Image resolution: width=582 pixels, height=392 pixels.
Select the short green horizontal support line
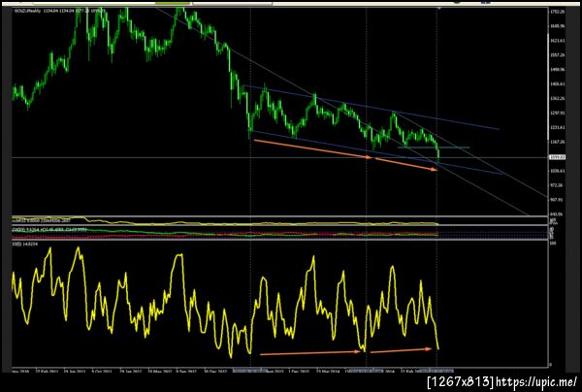[x=434, y=147]
